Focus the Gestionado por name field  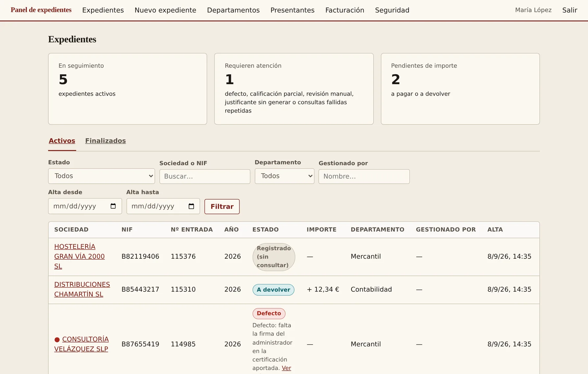364,176
